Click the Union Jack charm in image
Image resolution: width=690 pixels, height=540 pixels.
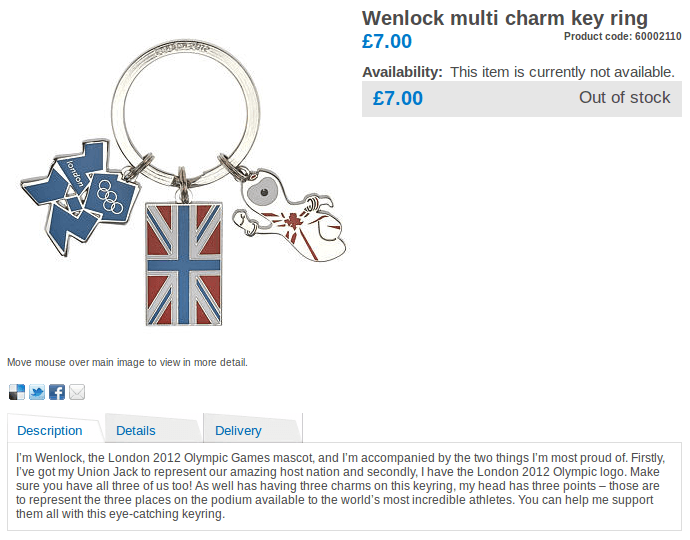(184, 264)
